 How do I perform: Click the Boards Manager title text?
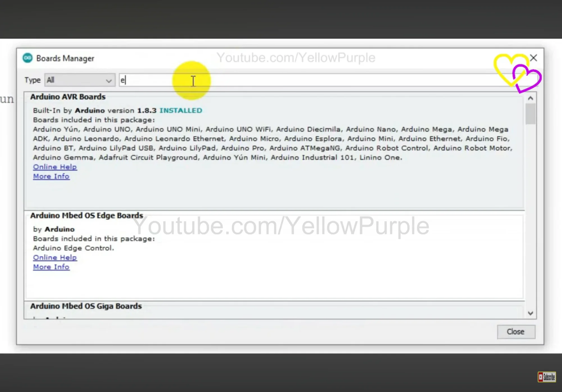click(x=65, y=58)
